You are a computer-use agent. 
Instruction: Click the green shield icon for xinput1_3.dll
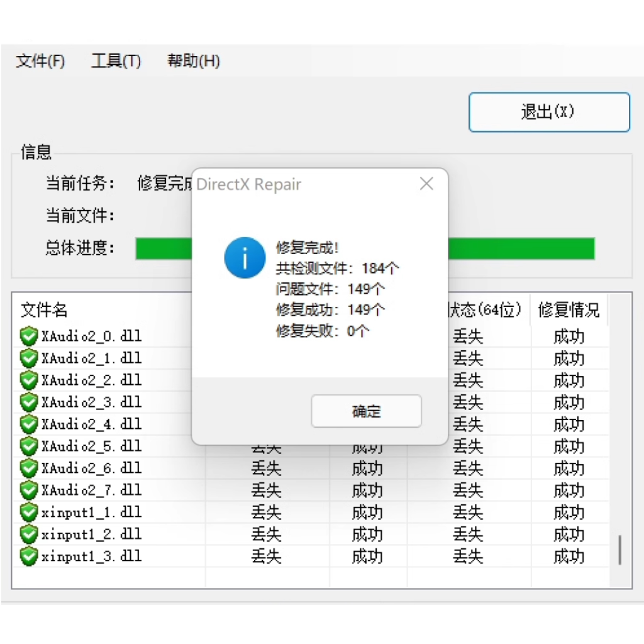(29, 556)
